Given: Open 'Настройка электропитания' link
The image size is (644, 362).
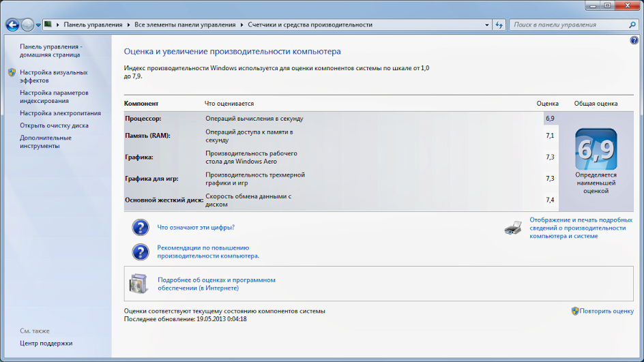Looking at the screenshot, I should 60,113.
